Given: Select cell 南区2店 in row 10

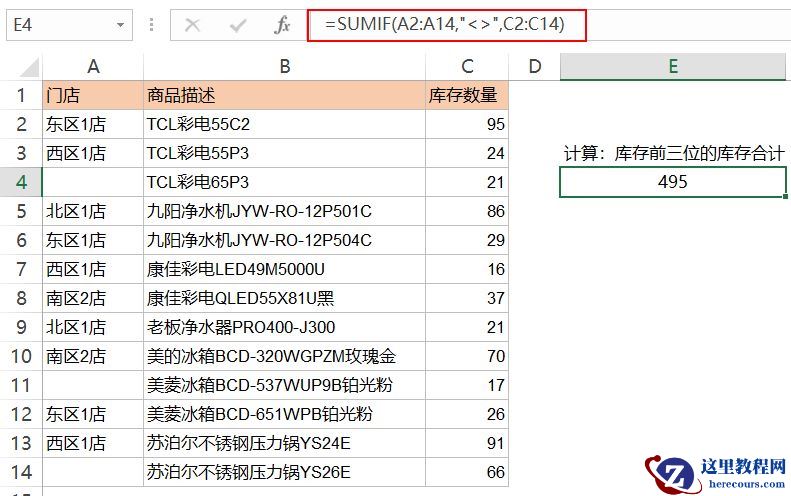Looking at the screenshot, I should click(93, 356).
